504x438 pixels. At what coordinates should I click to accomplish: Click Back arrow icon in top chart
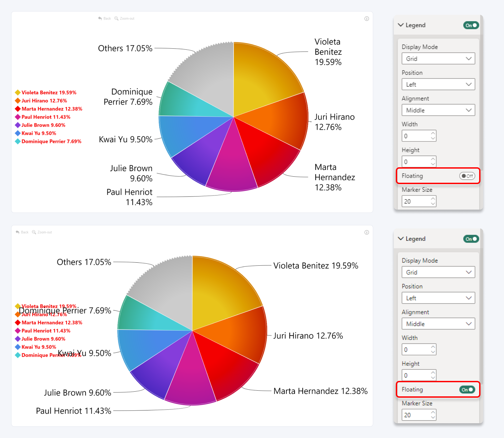100,18
